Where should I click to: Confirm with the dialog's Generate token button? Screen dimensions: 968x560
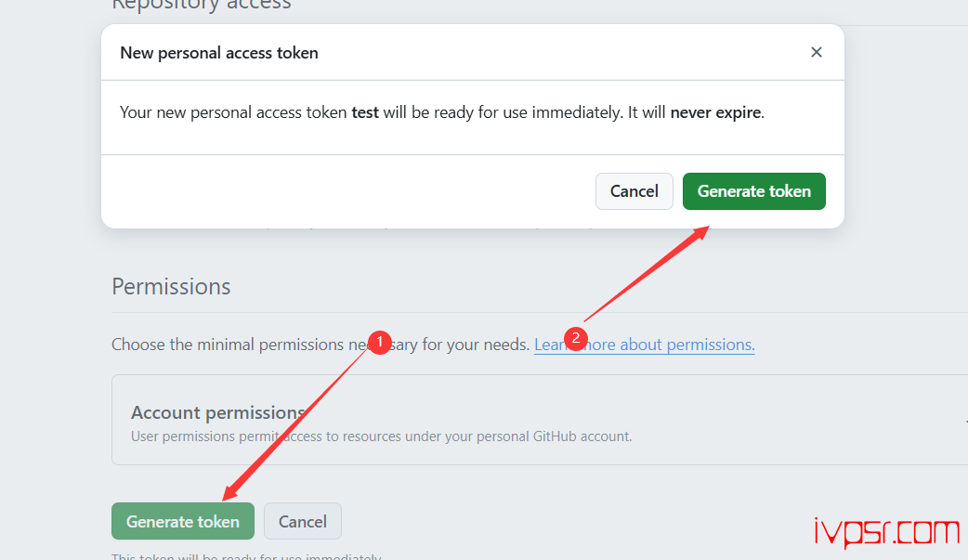pyautogui.click(x=753, y=191)
